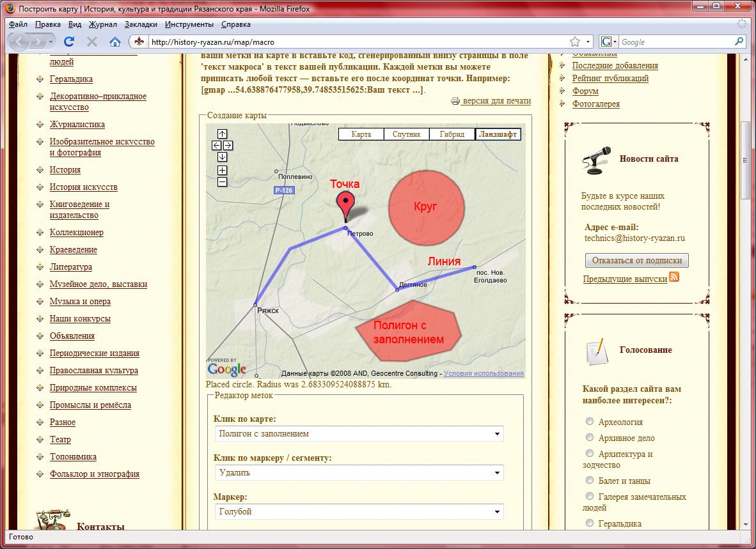Click Отказаться от подписки button
Screen dimensions: 756x549
point(636,261)
